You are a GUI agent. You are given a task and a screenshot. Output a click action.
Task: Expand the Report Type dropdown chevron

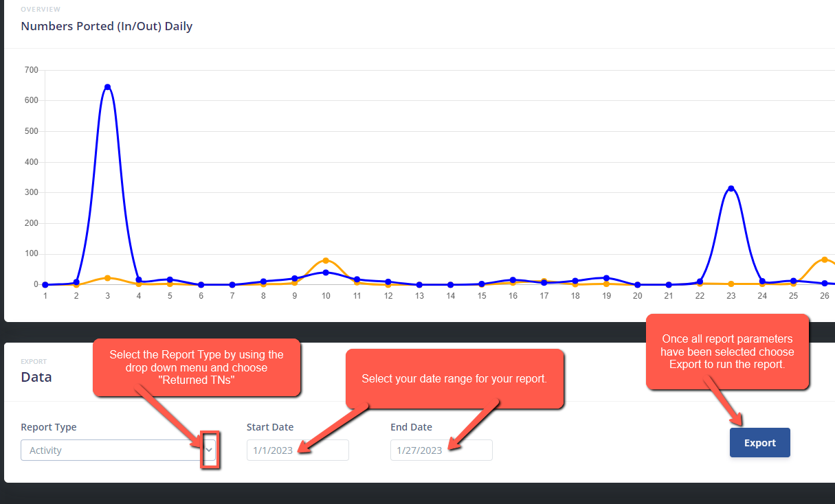tap(210, 450)
